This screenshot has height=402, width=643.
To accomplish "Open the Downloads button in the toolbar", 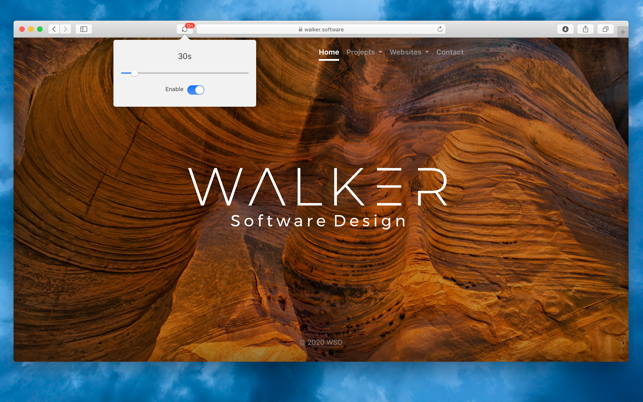I will 565,29.
